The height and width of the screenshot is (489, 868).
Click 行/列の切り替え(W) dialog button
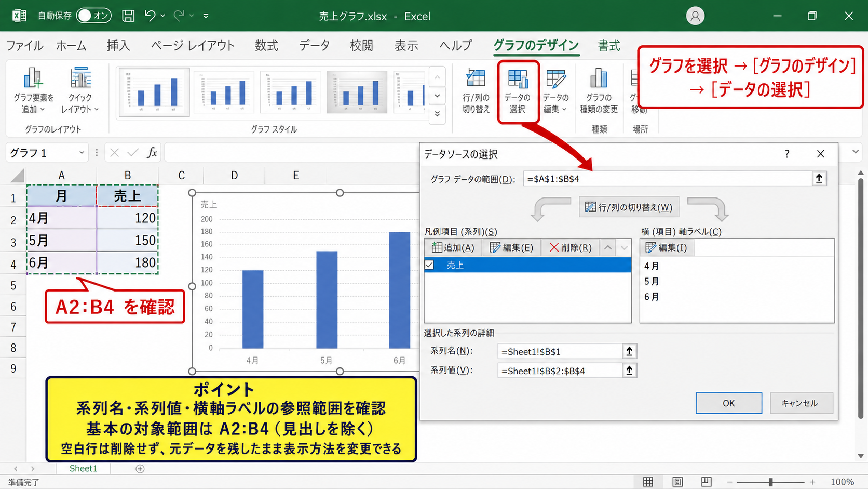pyautogui.click(x=628, y=207)
